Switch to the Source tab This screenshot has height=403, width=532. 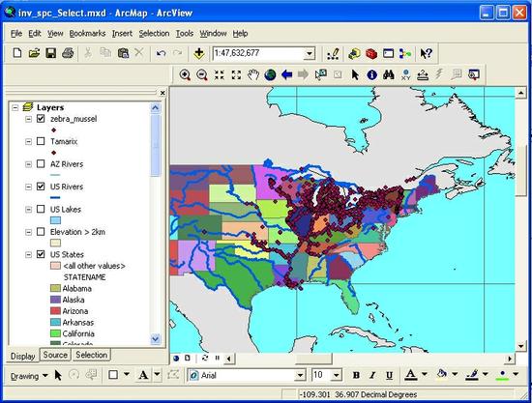[x=55, y=355]
